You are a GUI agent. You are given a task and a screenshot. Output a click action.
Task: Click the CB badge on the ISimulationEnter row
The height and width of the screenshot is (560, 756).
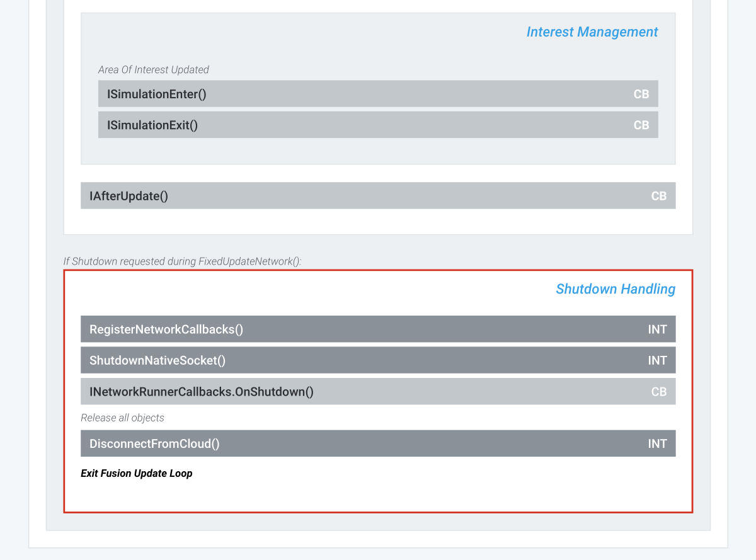click(641, 94)
